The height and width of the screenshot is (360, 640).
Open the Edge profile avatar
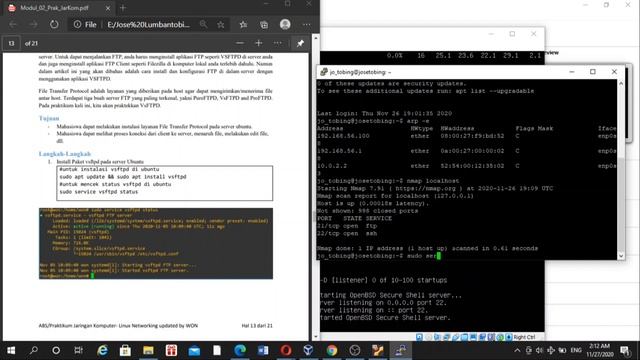tap(285, 24)
